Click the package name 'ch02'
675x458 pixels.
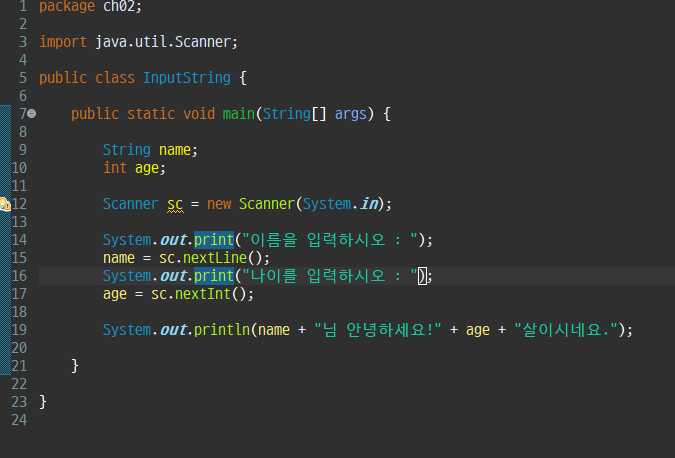point(120,6)
